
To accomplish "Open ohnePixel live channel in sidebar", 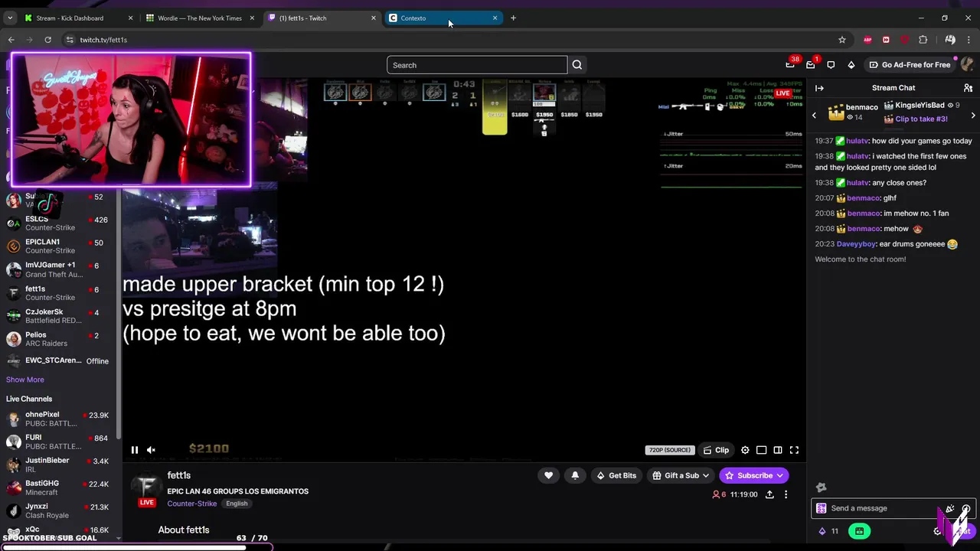I will click(x=60, y=419).
